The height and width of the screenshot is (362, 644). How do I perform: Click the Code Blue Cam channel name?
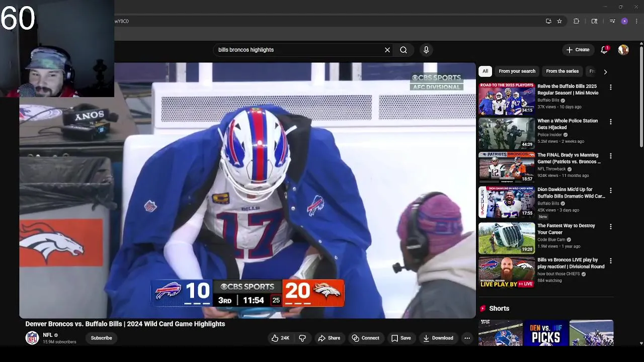click(551, 240)
